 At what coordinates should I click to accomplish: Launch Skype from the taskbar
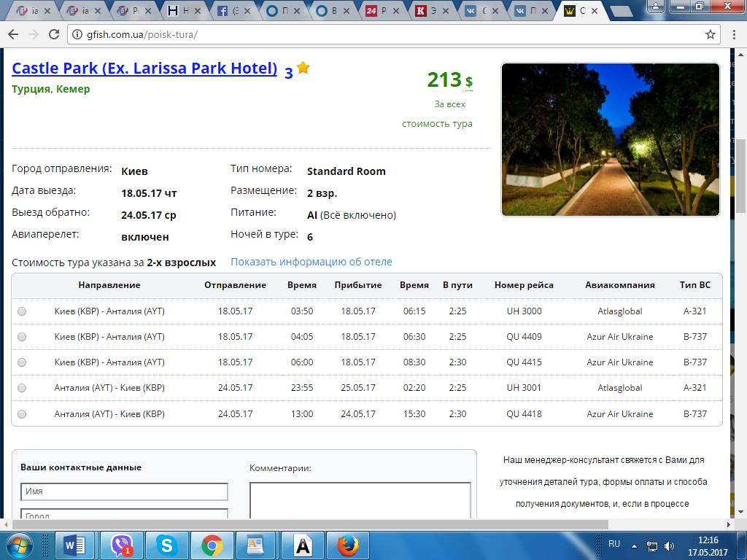click(x=166, y=545)
